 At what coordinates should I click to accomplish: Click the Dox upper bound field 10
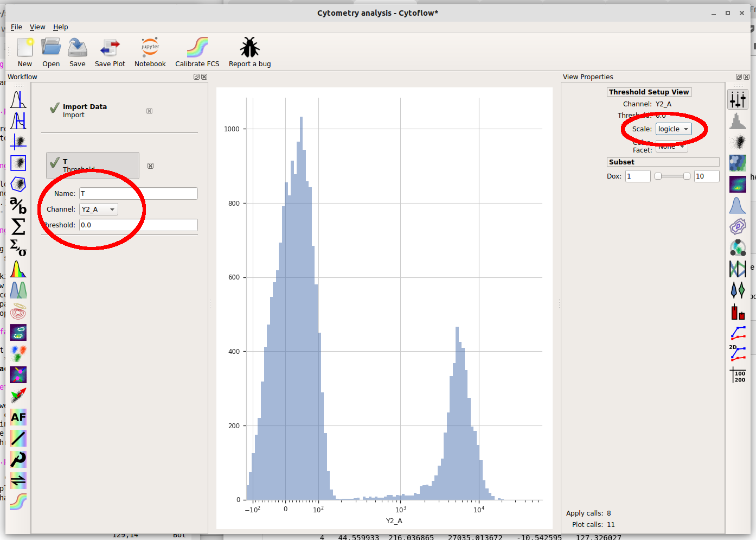[x=707, y=176]
